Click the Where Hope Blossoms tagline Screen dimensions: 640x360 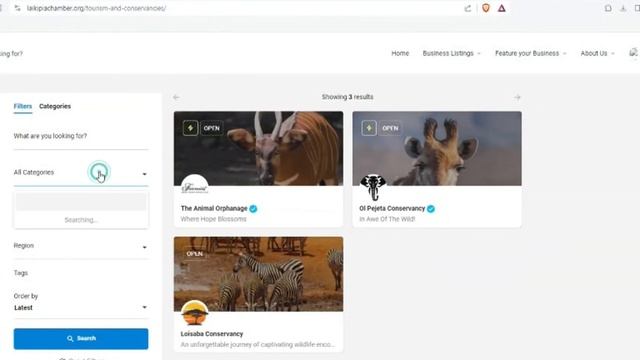[213, 219]
